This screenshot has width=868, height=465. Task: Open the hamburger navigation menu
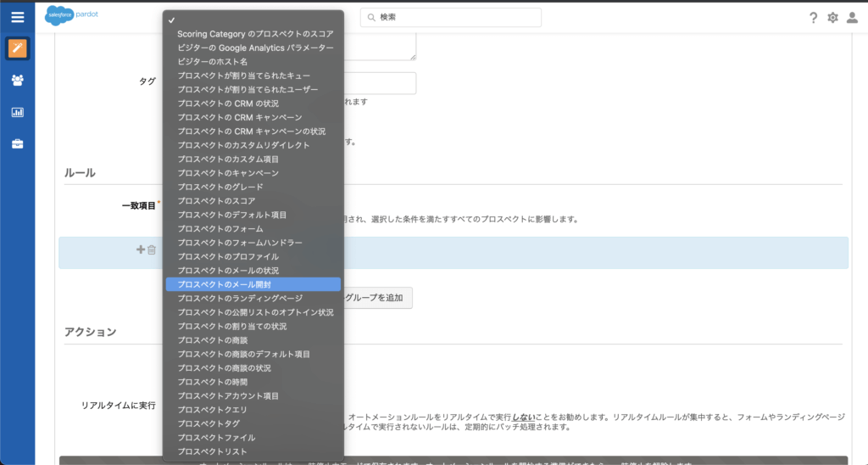point(17,17)
